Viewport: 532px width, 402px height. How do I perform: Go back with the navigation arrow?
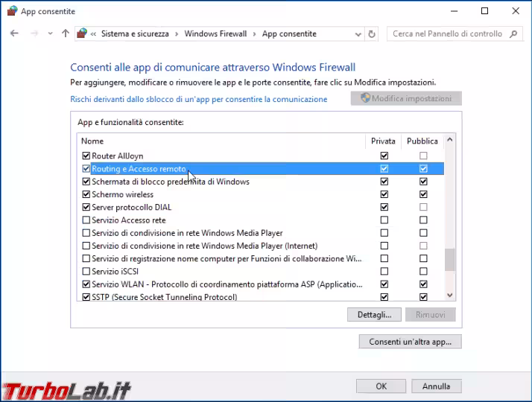click(14, 33)
